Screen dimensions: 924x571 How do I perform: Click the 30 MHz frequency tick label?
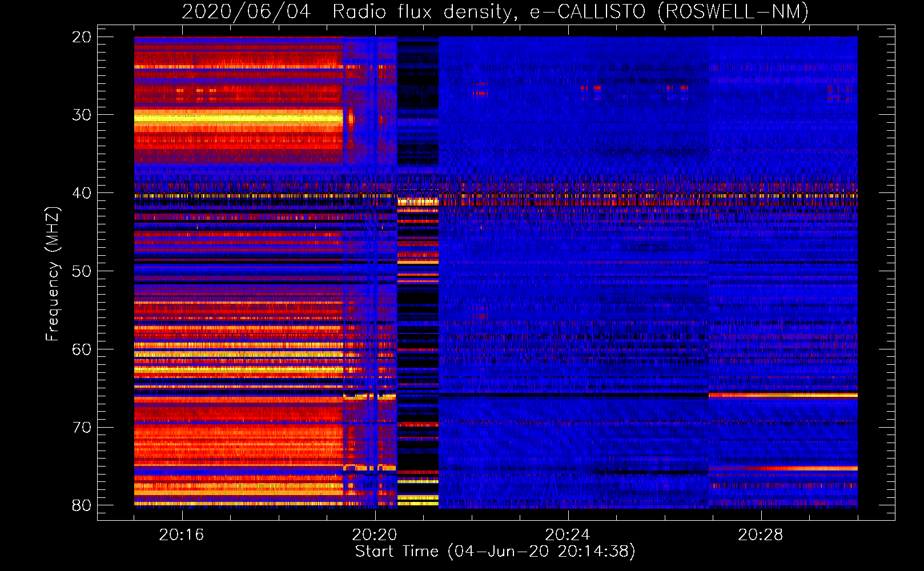pos(82,115)
